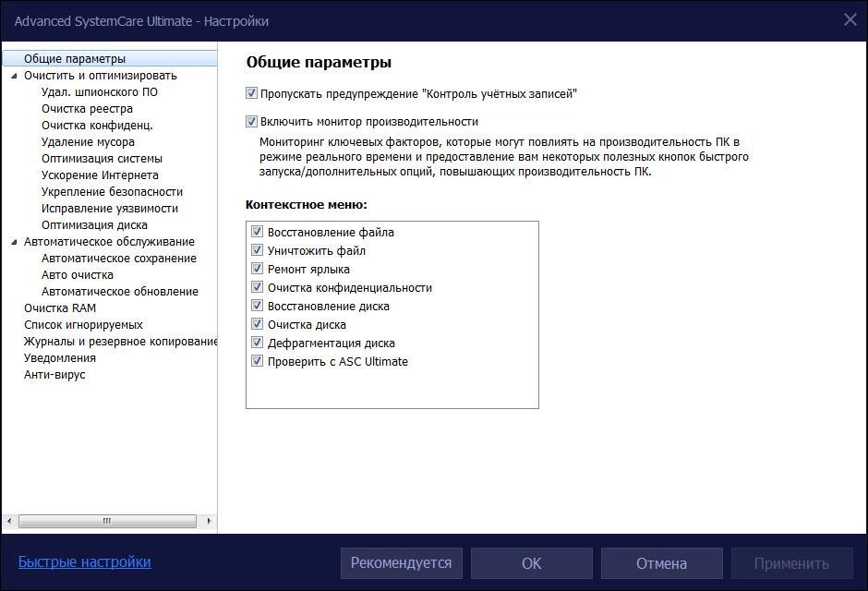Viewport: 868px width, 591px height.
Task: Open 'Удал. шпионского ПО' settings
Action: [x=100, y=91]
